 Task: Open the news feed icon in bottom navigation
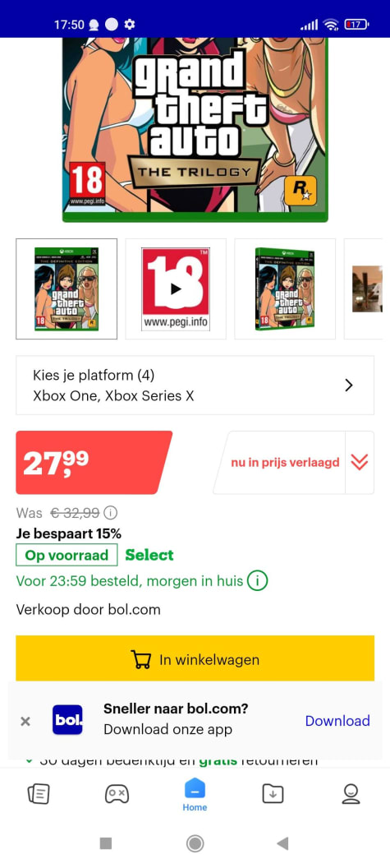point(39,794)
